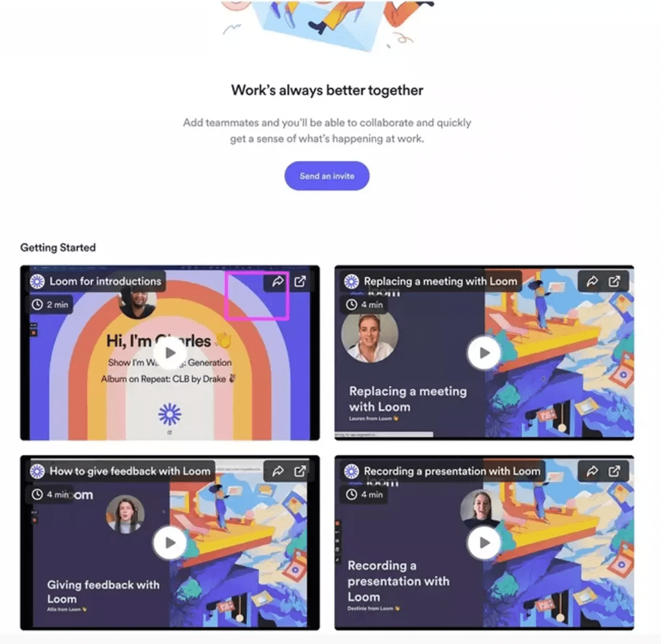Open Replacing a meeting video externally

[614, 281]
